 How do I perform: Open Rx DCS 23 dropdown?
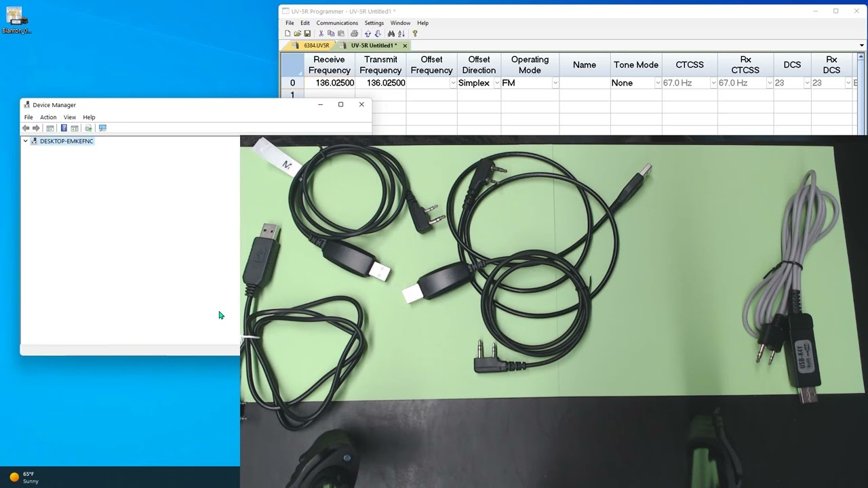847,83
